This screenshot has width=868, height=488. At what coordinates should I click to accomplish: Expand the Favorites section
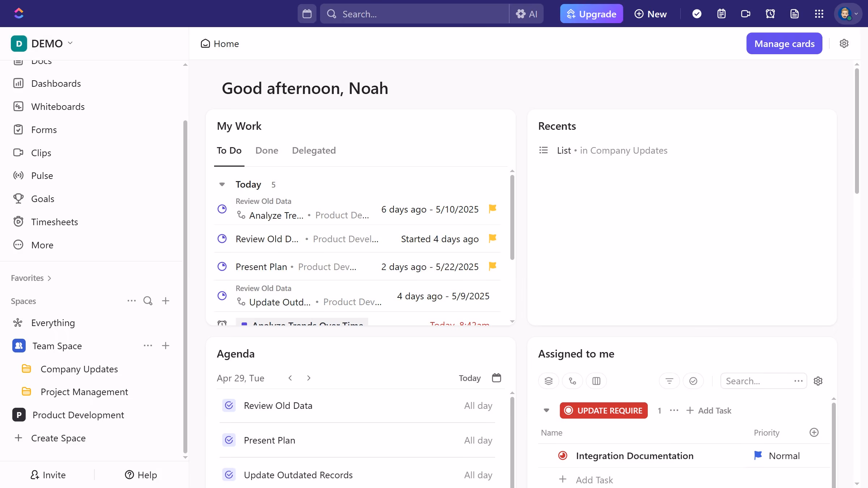coord(31,278)
